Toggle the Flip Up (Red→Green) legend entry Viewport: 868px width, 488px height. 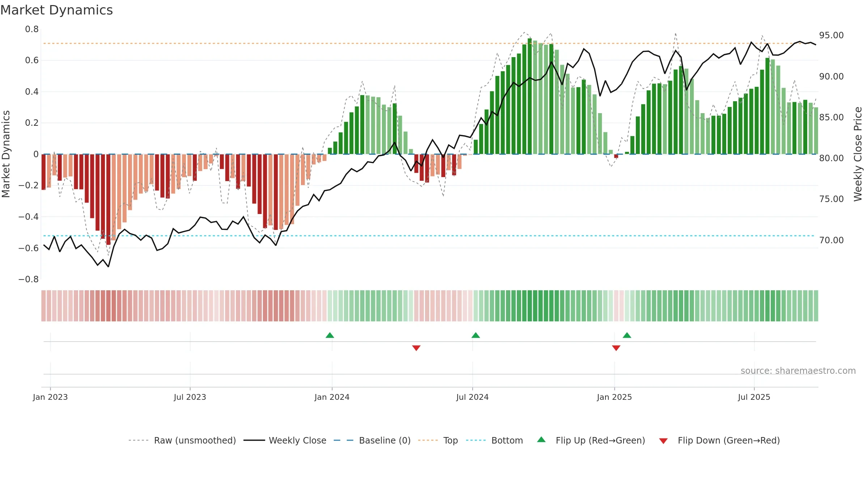point(591,440)
